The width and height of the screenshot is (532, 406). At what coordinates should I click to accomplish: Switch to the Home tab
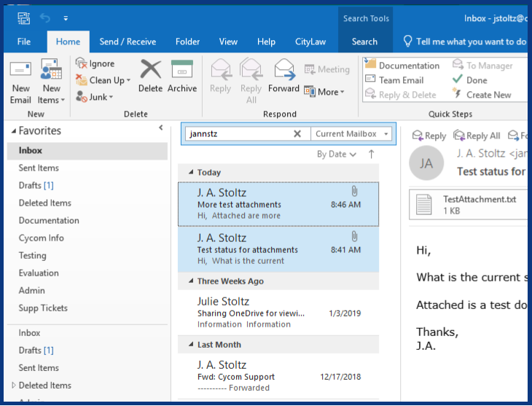tap(68, 42)
